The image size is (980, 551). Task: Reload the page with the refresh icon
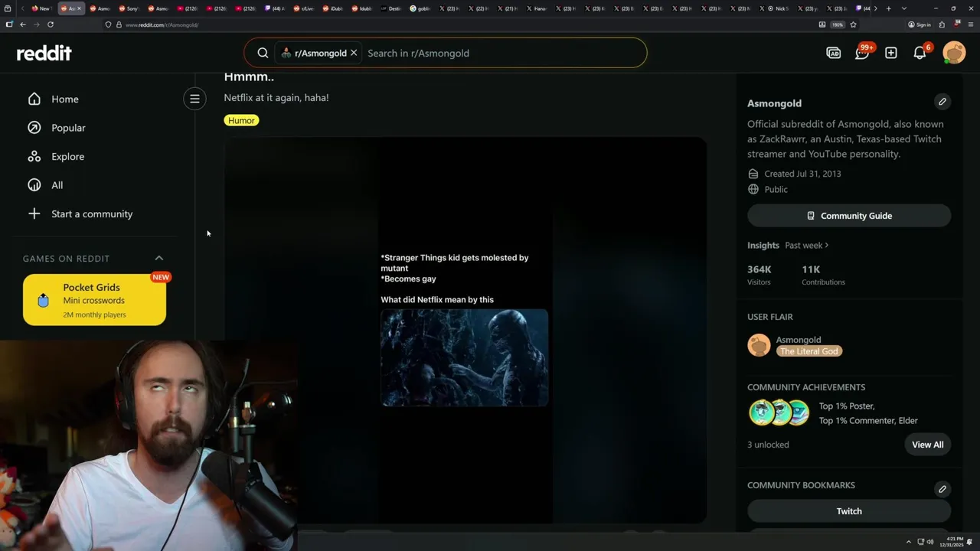pos(51,24)
